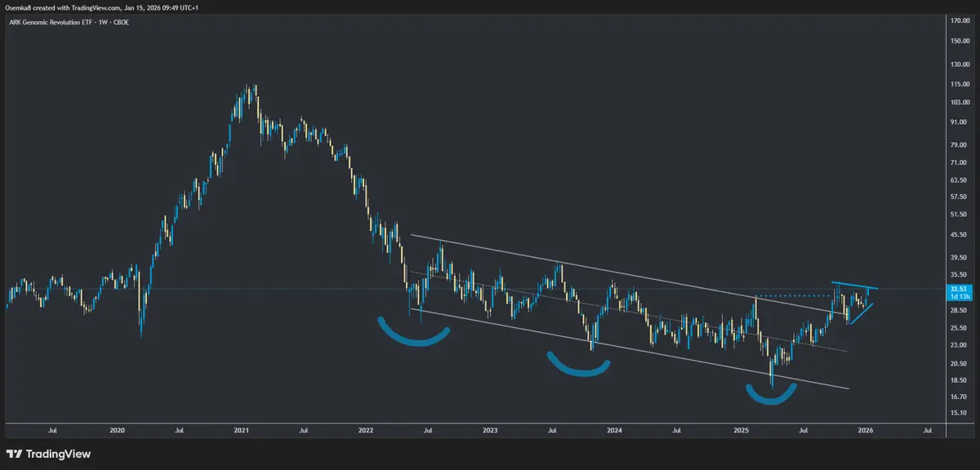The height and width of the screenshot is (470, 980).
Task: Click the 57.50 price axis label
Action: pyautogui.click(x=960, y=197)
